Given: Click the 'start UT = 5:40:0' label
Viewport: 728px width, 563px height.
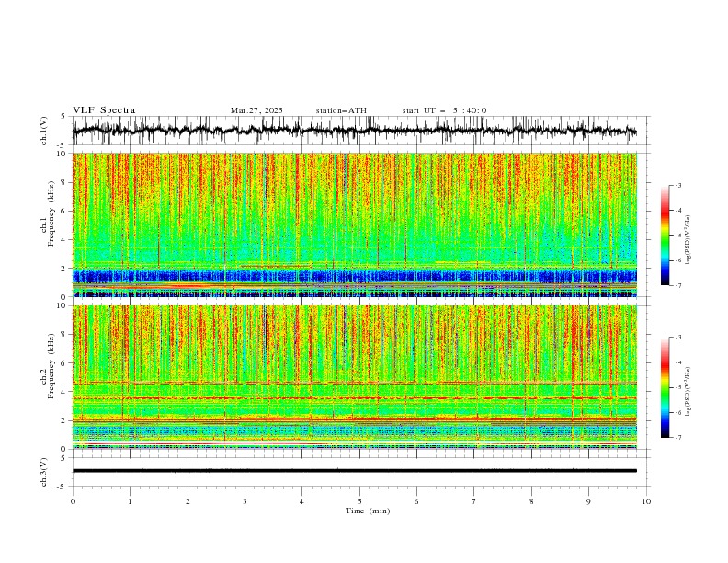Looking at the screenshot, I should 444,110.
